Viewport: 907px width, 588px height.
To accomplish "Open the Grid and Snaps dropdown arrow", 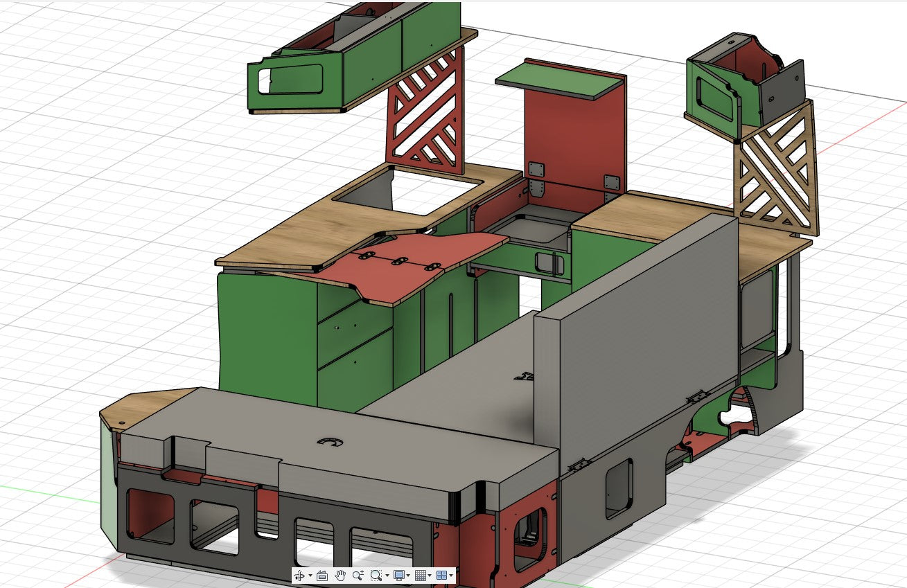I will click(x=430, y=576).
